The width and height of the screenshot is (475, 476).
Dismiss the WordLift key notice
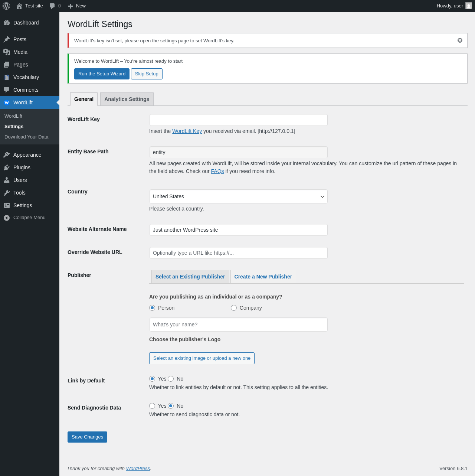(x=460, y=40)
